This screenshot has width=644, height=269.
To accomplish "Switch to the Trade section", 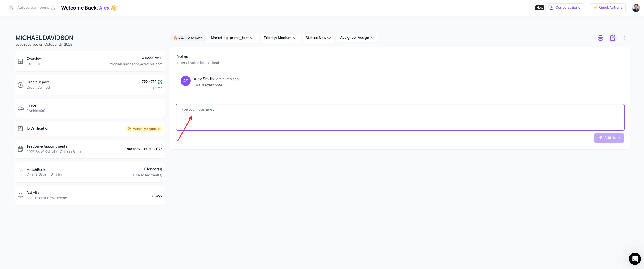I will point(90,108).
